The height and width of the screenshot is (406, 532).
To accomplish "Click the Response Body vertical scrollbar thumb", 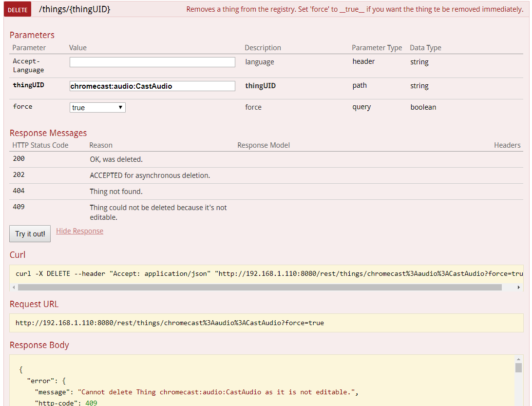I will [519, 368].
